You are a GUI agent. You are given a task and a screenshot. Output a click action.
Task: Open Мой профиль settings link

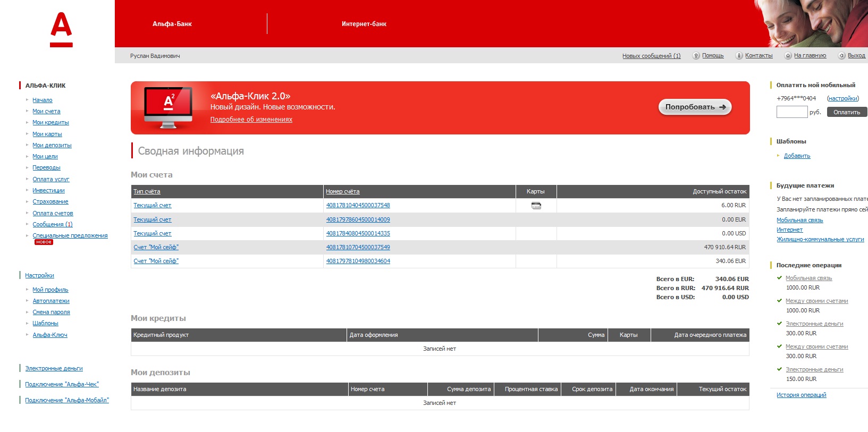tap(50, 290)
